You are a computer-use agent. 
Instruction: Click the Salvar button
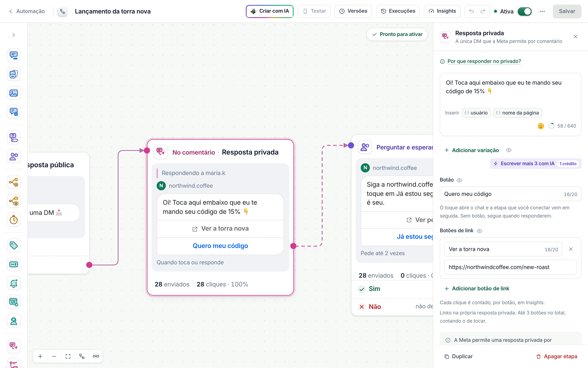pyautogui.click(x=567, y=11)
